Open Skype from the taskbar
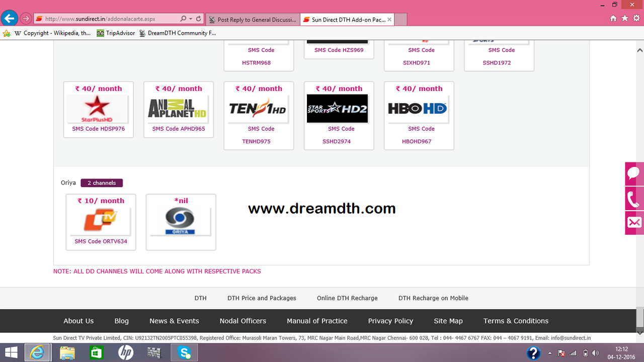Image resolution: width=644 pixels, height=362 pixels. click(184, 352)
